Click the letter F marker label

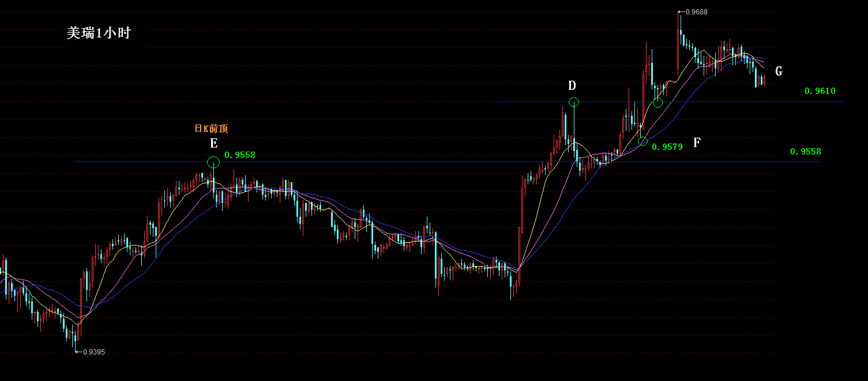(x=697, y=142)
